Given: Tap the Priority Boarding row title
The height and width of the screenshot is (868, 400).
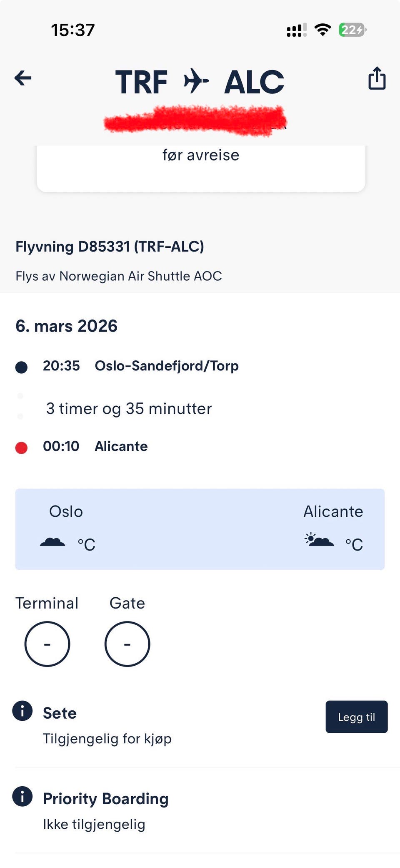Looking at the screenshot, I should point(106,799).
